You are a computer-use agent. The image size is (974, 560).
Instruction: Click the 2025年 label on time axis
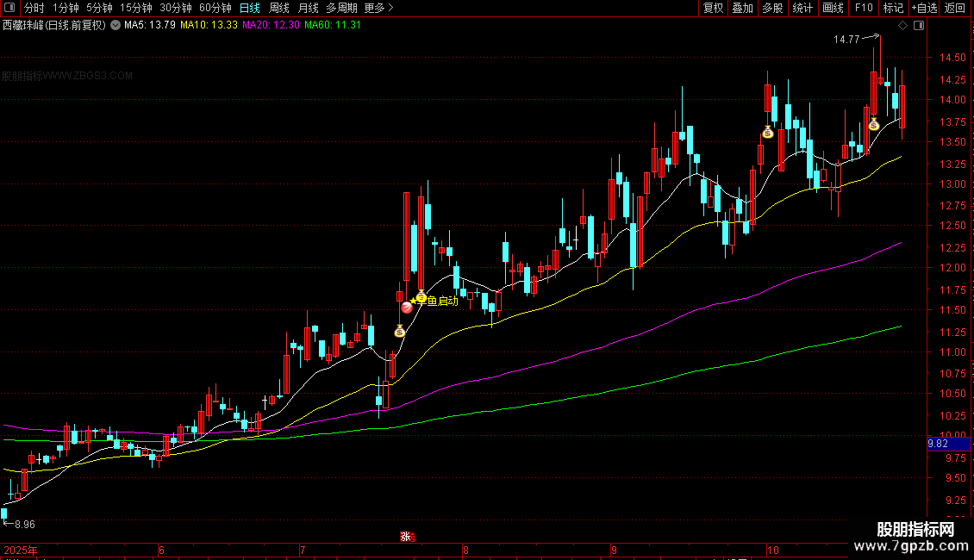click(x=21, y=550)
